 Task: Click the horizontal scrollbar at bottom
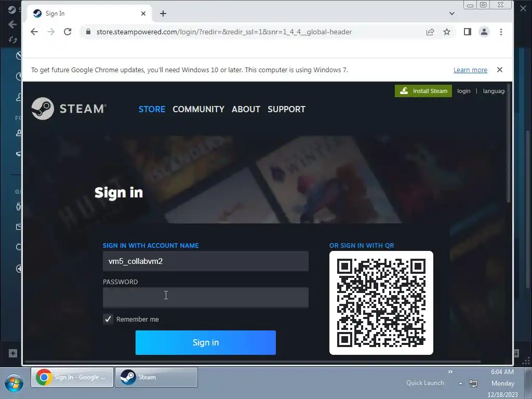point(253,362)
